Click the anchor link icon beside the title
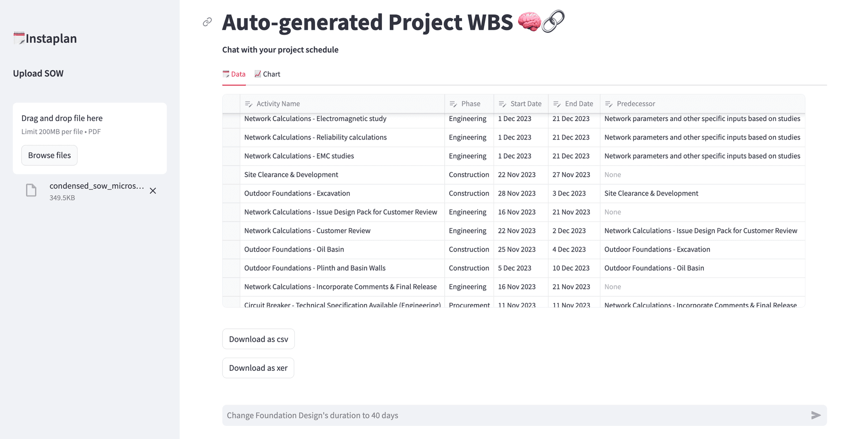 pos(208,22)
